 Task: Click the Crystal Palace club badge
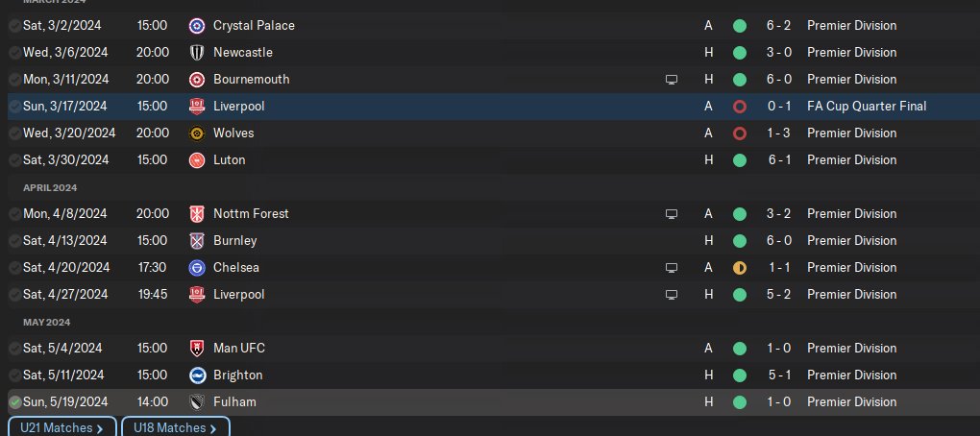[197, 25]
